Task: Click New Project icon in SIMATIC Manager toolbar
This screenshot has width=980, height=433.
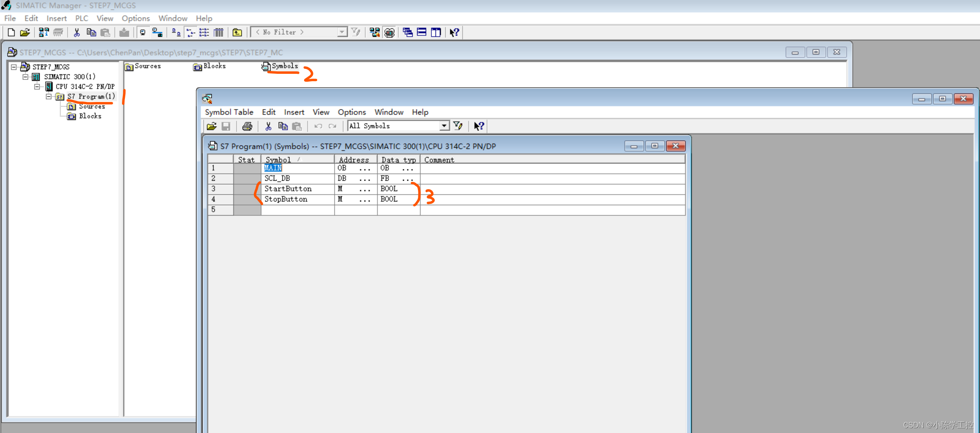Action: pyautogui.click(x=11, y=32)
